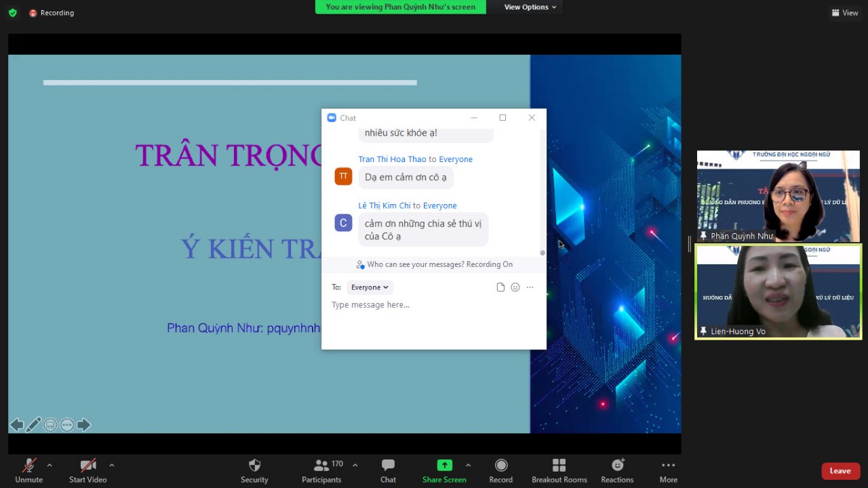Click the Share Screen icon
This screenshot has height=488, width=868.
coord(444,466)
